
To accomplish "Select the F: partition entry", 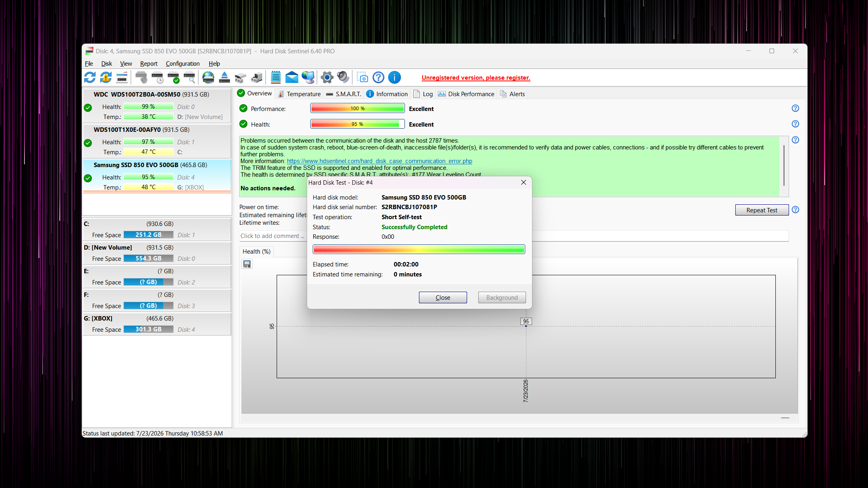I will tap(157, 300).
